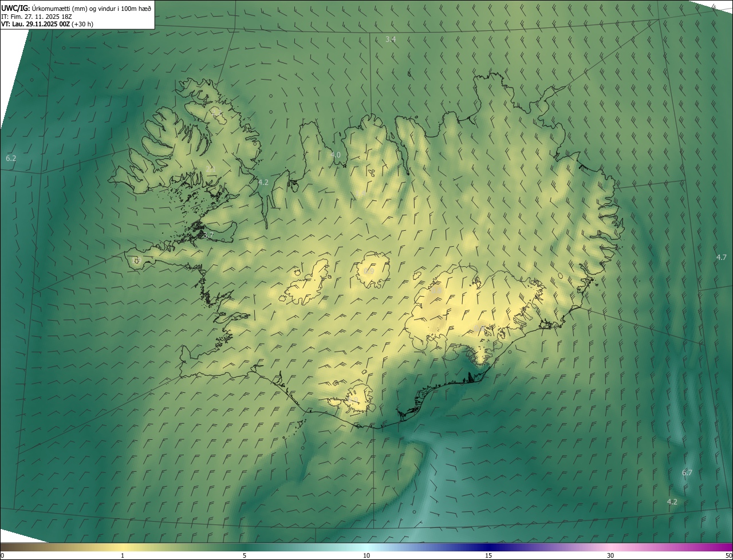Click the 3.7 value label in Breiðafjörður

[208, 235]
